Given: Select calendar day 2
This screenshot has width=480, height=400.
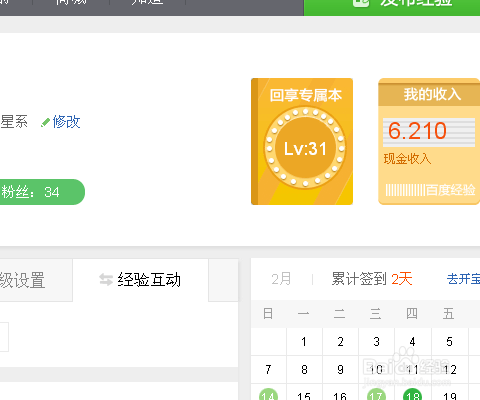Looking at the screenshot, I should pos(340,342).
